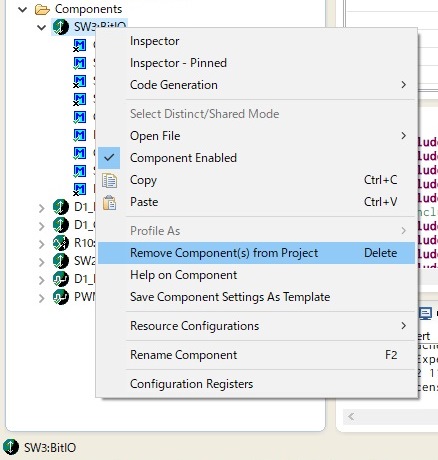Screen dimensions: 438x460
Task: Click the Components folder icon
Action: tap(42, 9)
